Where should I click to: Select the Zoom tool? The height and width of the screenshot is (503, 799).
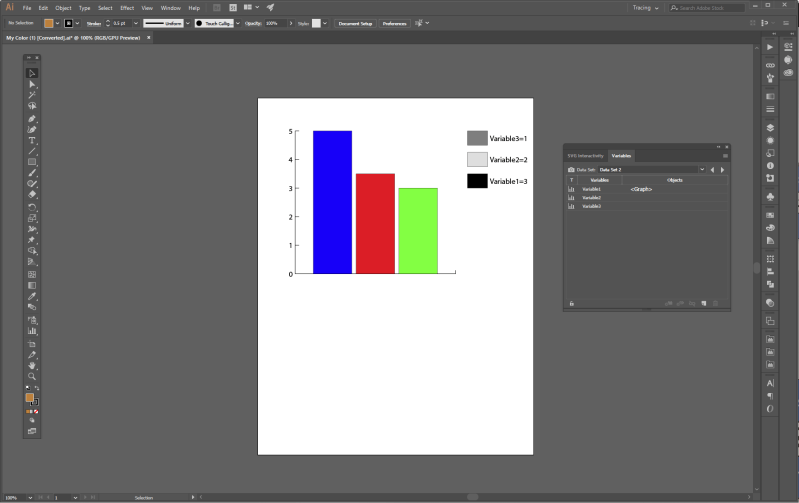tap(32, 376)
